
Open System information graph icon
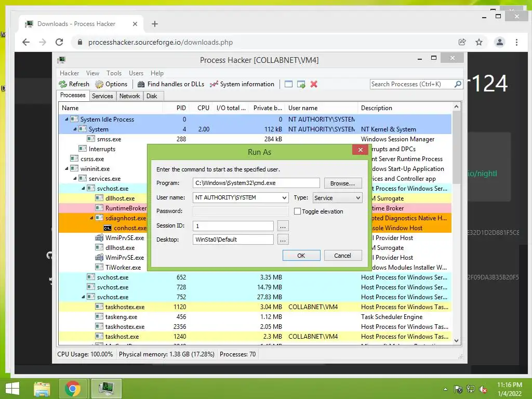point(214,84)
